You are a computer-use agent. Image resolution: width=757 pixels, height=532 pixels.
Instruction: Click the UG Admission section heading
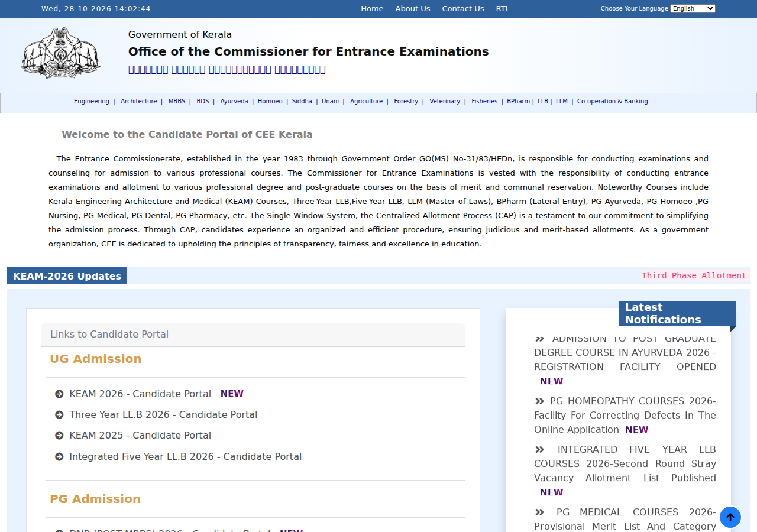coord(96,359)
